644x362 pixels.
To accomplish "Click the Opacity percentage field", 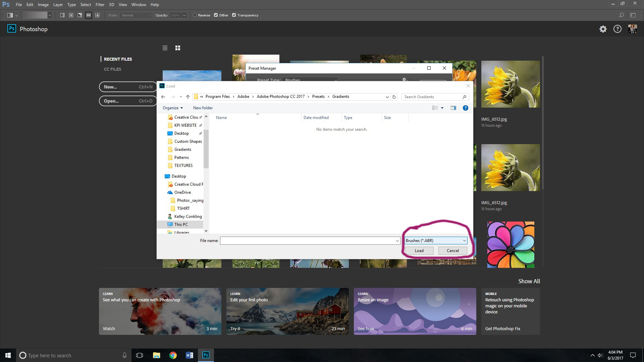I will point(175,15).
